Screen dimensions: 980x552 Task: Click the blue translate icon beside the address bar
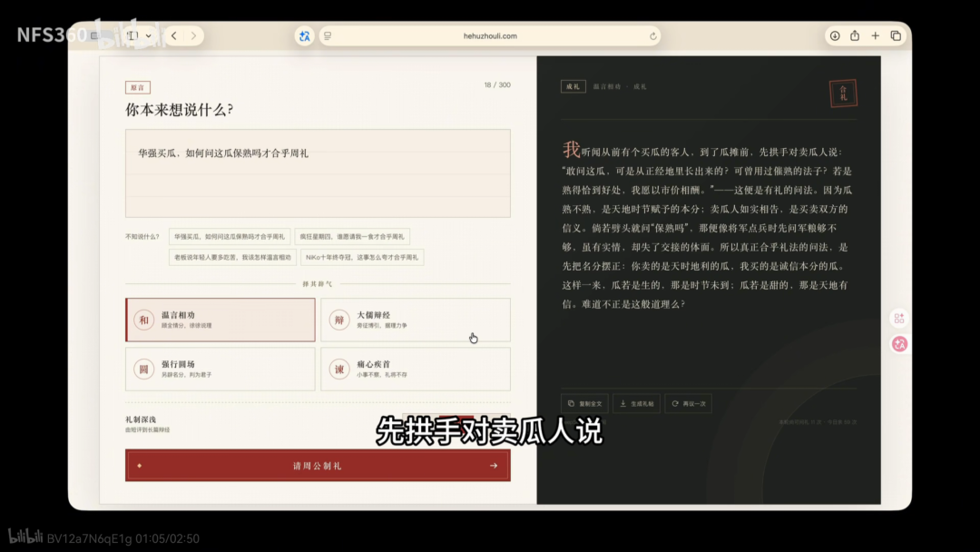pyautogui.click(x=304, y=36)
